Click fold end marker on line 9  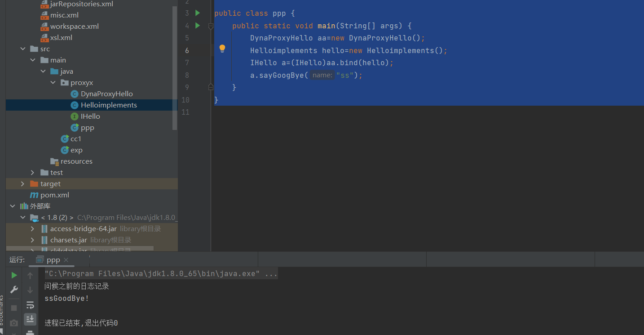click(x=211, y=86)
